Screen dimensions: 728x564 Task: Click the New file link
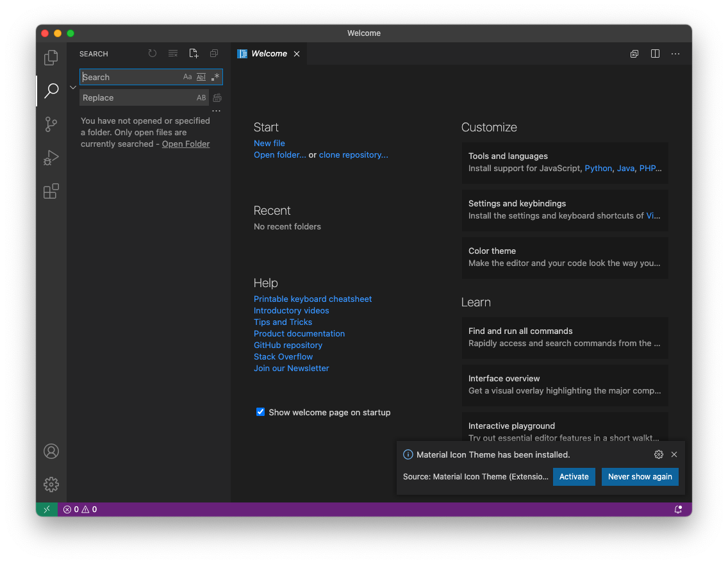coord(269,143)
